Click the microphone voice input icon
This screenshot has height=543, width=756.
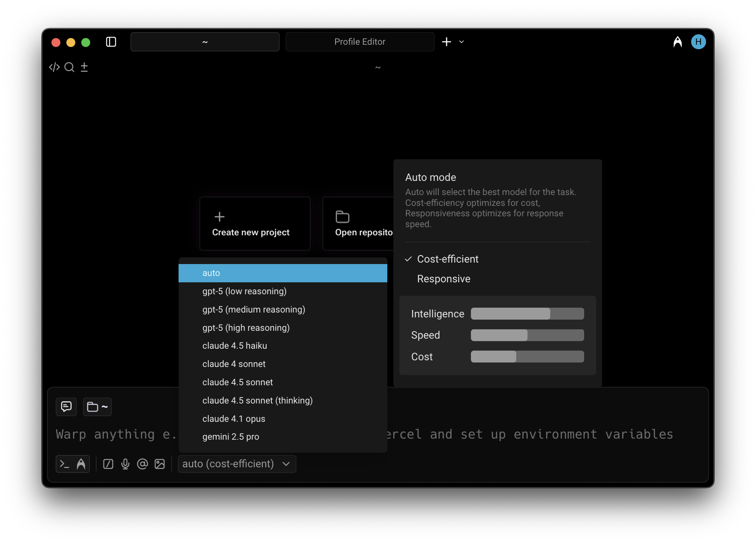pyautogui.click(x=125, y=464)
